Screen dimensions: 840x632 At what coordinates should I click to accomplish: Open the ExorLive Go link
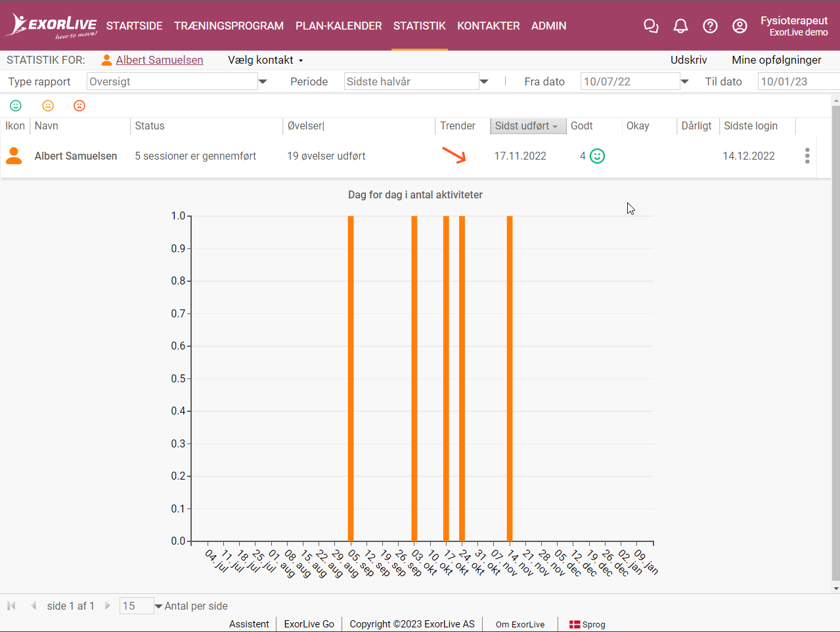pyautogui.click(x=309, y=624)
